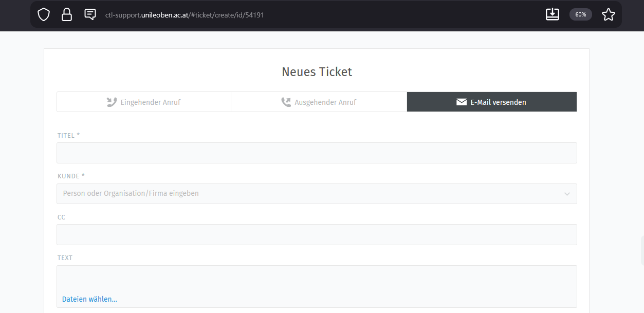This screenshot has width=644, height=313.
Task: Click the tracking protection shield icon
Action: (x=44, y=14)
